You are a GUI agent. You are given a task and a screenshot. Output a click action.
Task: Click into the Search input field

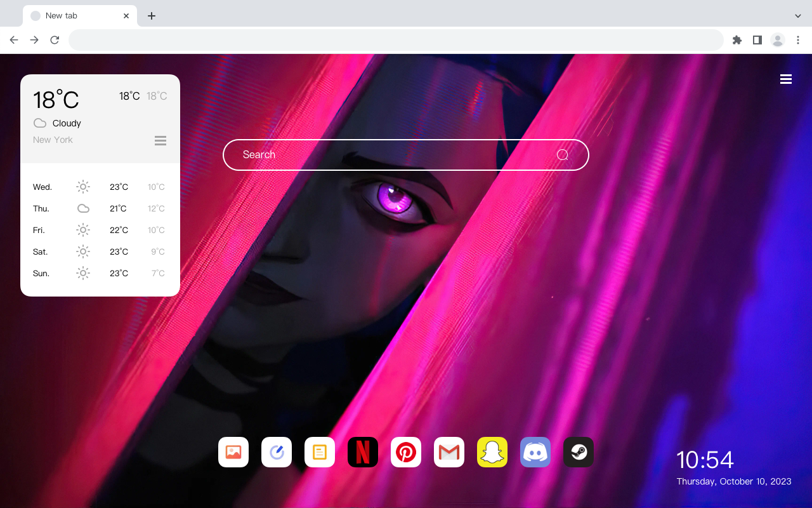click(406, 155)
